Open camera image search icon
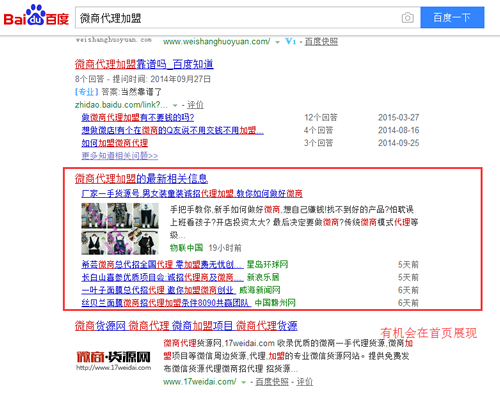Image resolution: width=500 pixels, height=393 pixels. (x=407, y=18)
